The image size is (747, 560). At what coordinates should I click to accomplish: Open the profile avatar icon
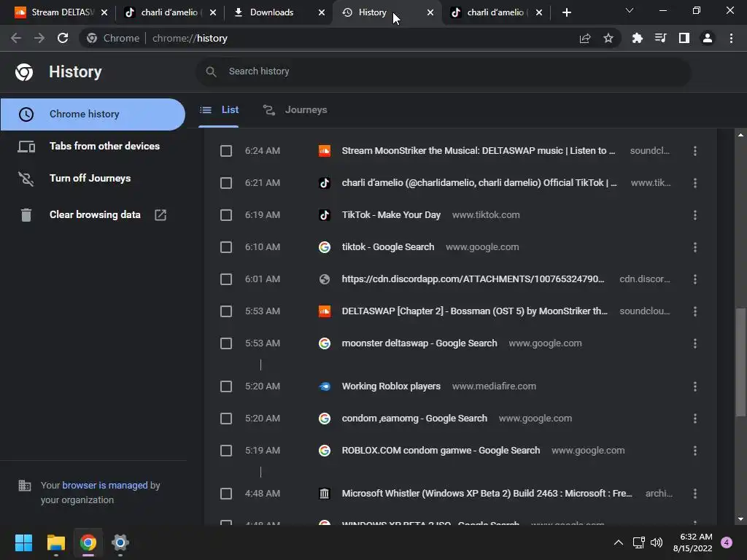708,38
